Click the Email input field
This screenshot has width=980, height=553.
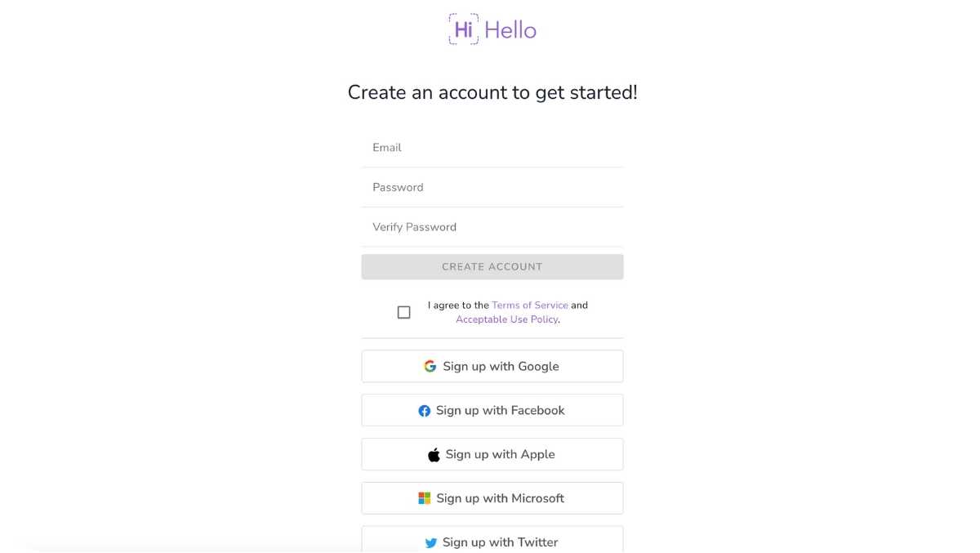pyautogui.click(x=492, y=148)
